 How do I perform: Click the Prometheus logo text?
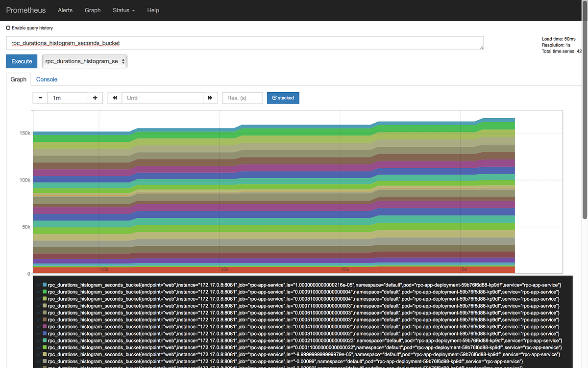pos(25,10)
